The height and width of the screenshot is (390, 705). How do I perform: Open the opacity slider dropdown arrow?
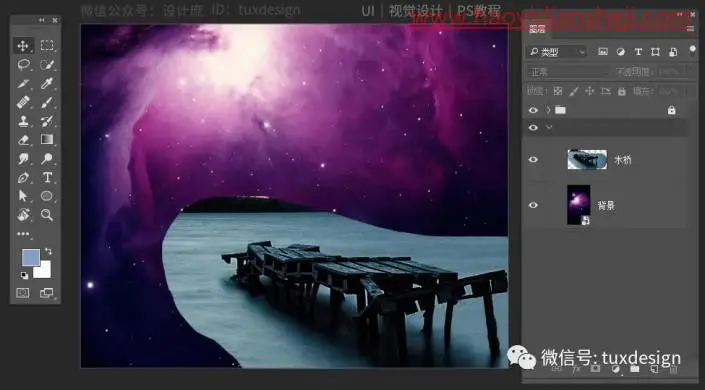(689, 72)
